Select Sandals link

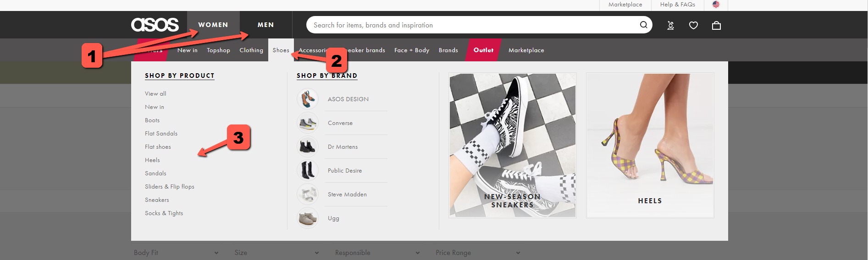point(155,173)
